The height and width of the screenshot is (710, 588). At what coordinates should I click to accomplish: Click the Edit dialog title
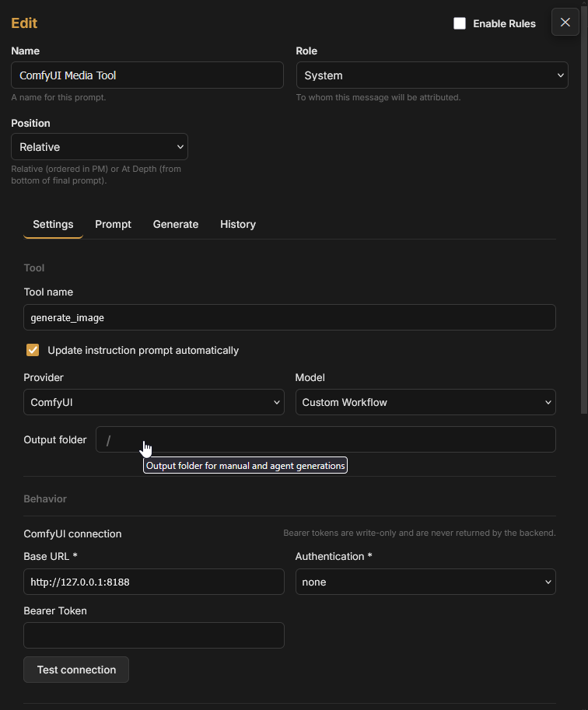[24, 23]
